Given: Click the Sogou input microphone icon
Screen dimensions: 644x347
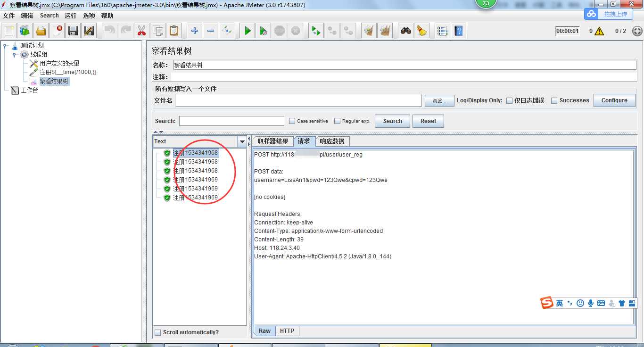Looking at the screenshot, I should tap(591, 303).
